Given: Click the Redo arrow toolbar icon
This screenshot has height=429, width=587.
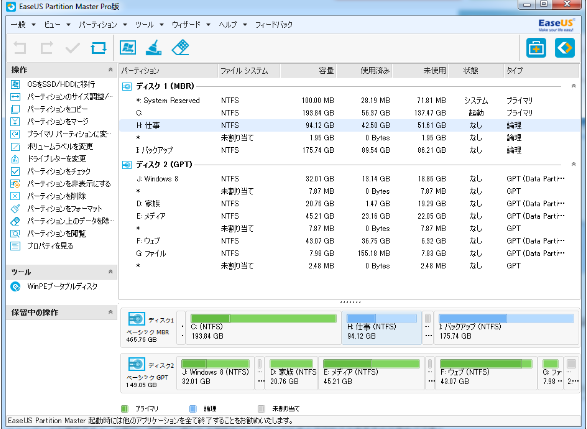Looking at the screenshot, I should (x=46, y=48).
